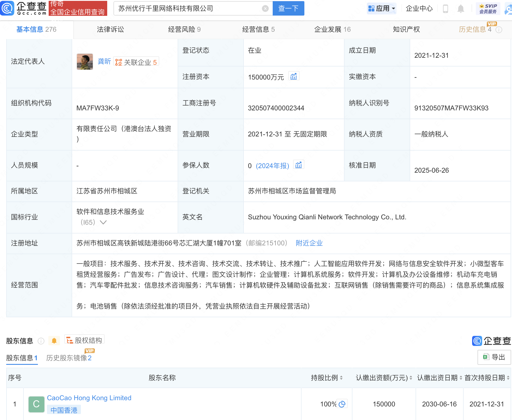The width and height of the screenshot is (512, 420).
Task: Click organization code MA7FW33K-9
Action: click(x=98, y=108)
